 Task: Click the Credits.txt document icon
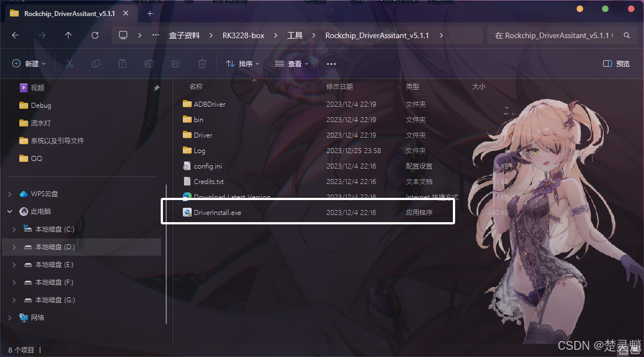pyautogui.click(x=187, y=182)
